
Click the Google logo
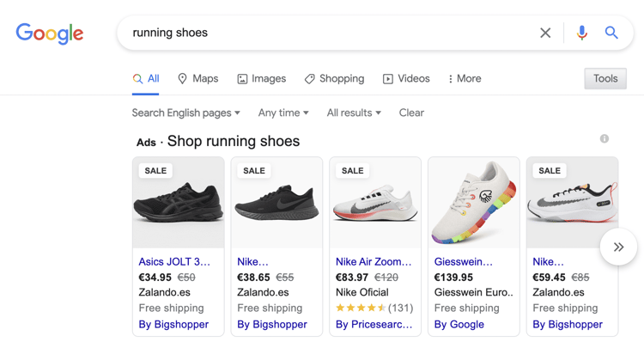click(x=50, y=34)
